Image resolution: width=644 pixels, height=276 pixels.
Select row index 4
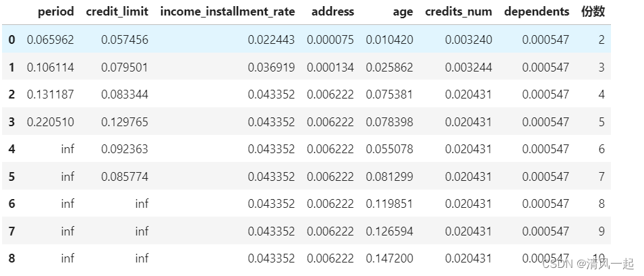coord(11,149)
